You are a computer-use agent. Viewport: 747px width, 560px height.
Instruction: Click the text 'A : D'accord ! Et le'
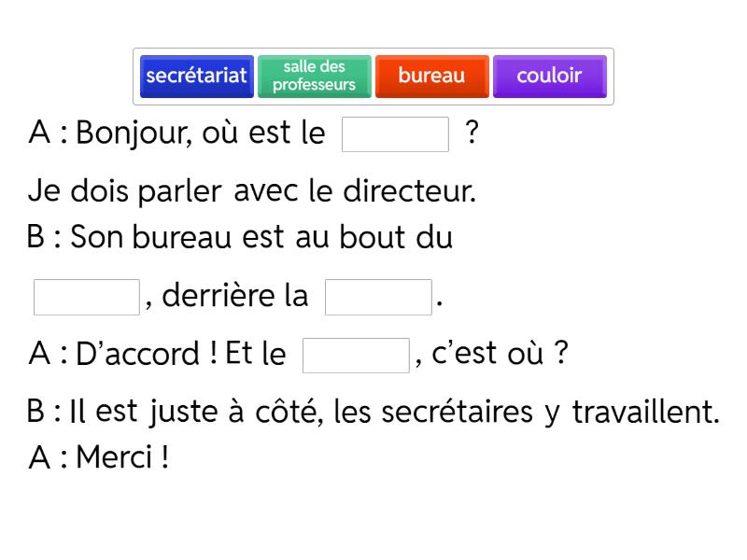click(158, 356)
